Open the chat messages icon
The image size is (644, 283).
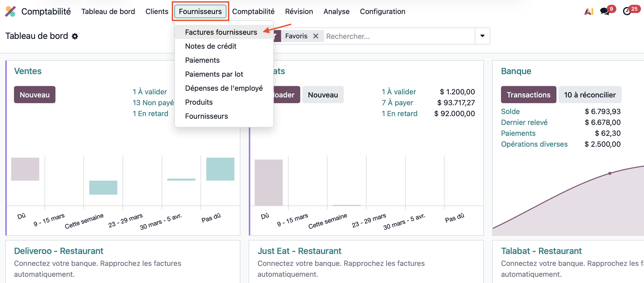click(605, 11)
